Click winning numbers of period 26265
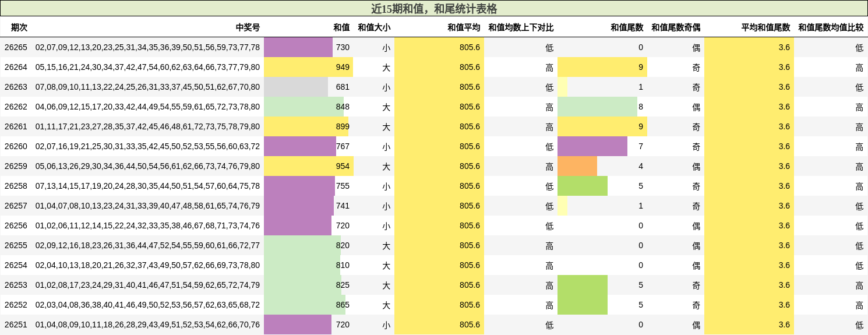Screen dimensions: 868x335 tap(147, 47)
